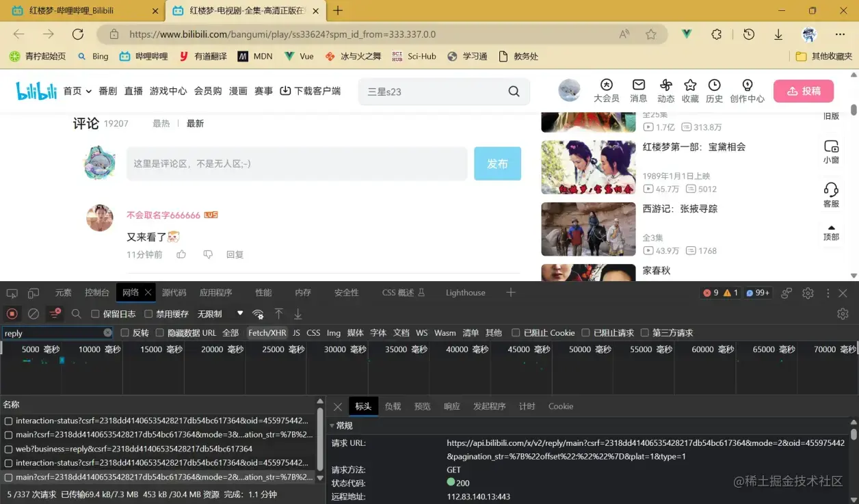The height and width of the screenshot is (504, 859).
Task: Click 回复 under the comment
Action: (235, 254)
